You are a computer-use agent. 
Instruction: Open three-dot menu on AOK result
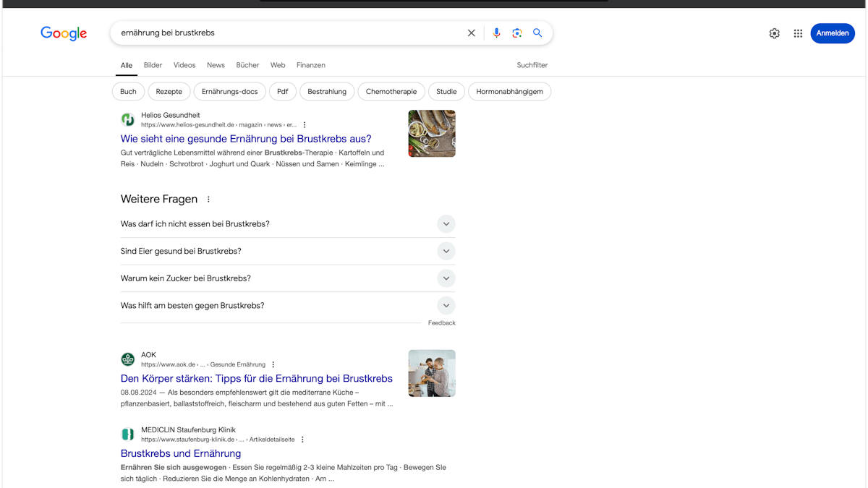273,364
